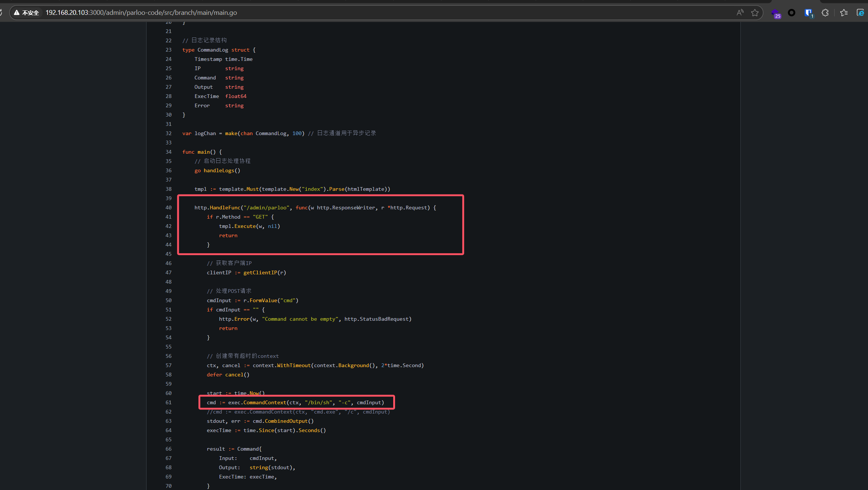This screenshot has width=868, height=490.
Task: Open the Favorites list icon
Action: coord(844,13)
